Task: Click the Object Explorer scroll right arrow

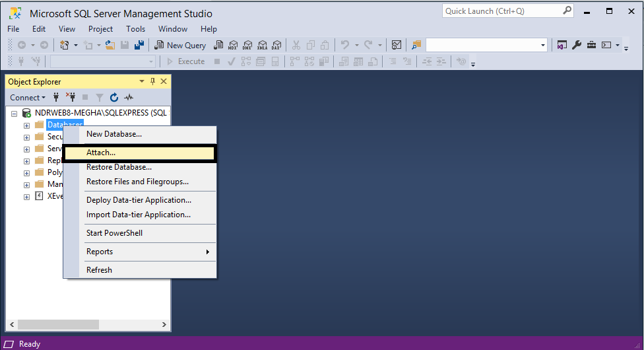Action: tap(164, 324)
